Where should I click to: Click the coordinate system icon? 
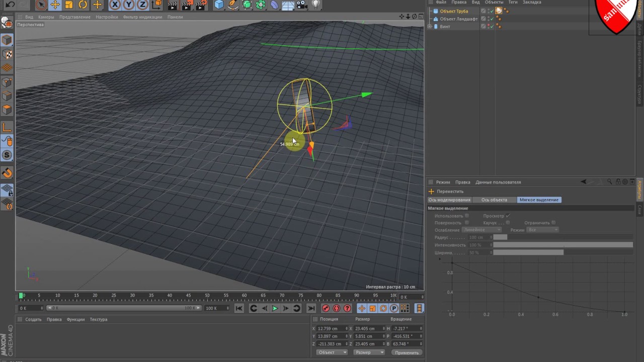(157, 5)
